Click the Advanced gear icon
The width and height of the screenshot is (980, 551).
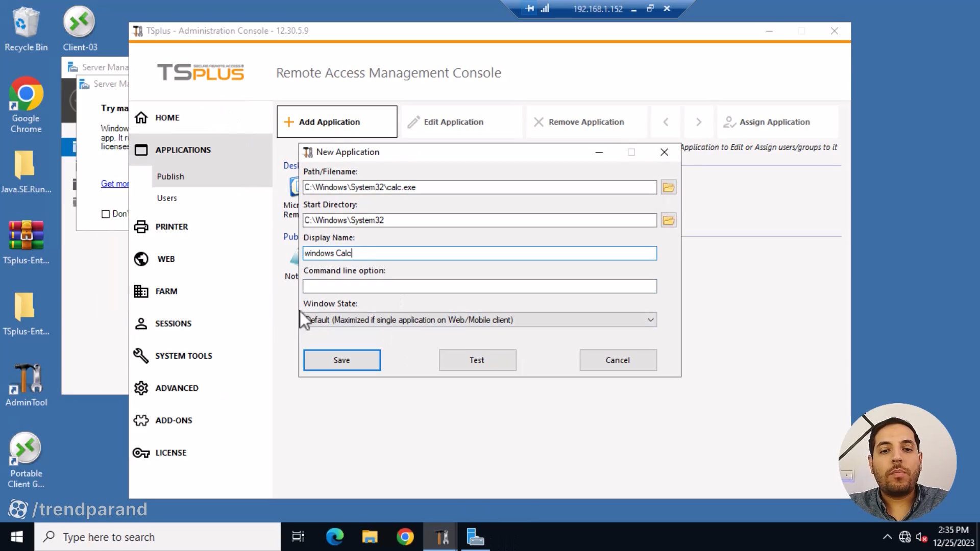click(141, 388)
